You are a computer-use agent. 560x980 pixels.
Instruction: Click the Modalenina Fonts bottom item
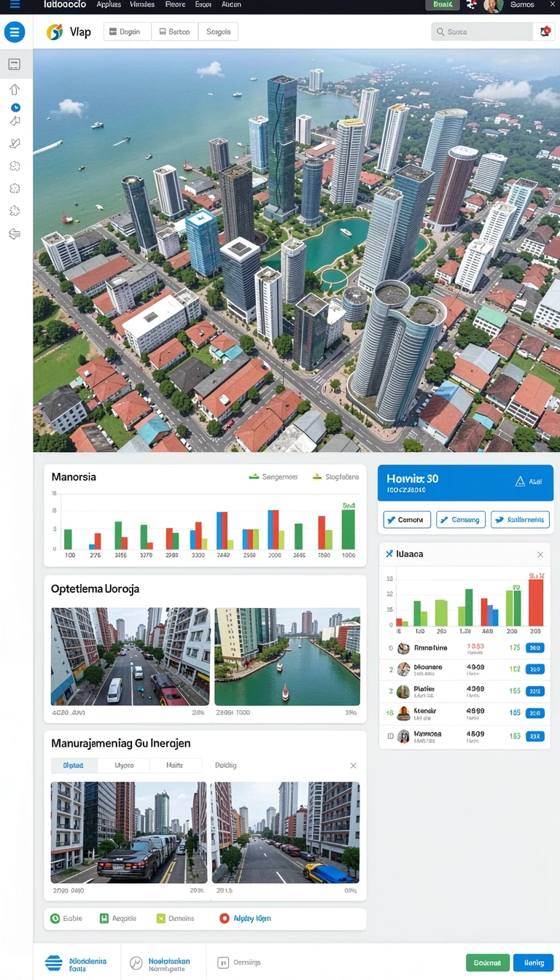[x=76, y=963]
